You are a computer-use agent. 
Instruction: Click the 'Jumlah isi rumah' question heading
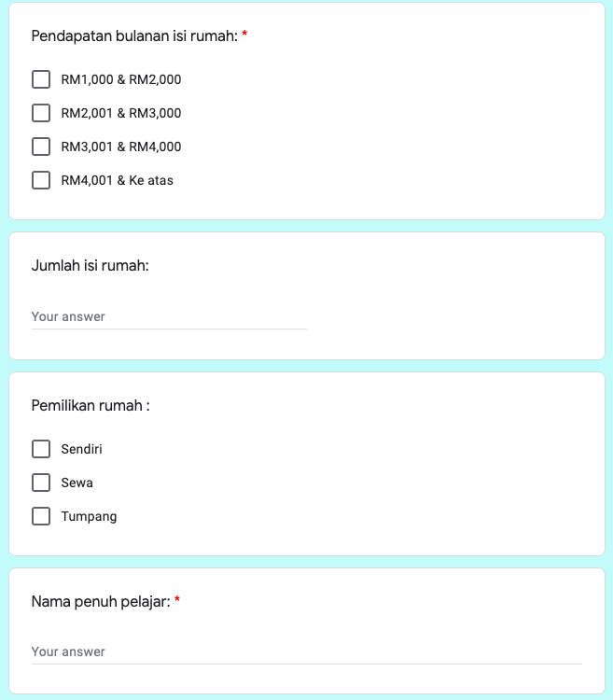click(91, 266)
